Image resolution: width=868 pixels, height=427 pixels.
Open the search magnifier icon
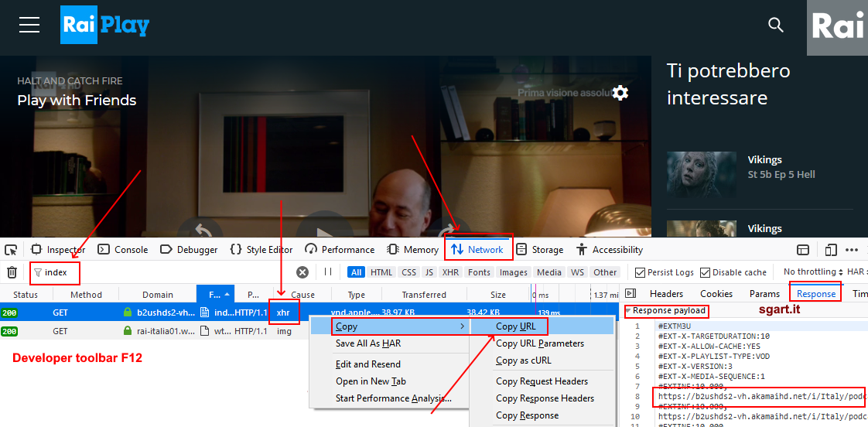click(776, 25)
